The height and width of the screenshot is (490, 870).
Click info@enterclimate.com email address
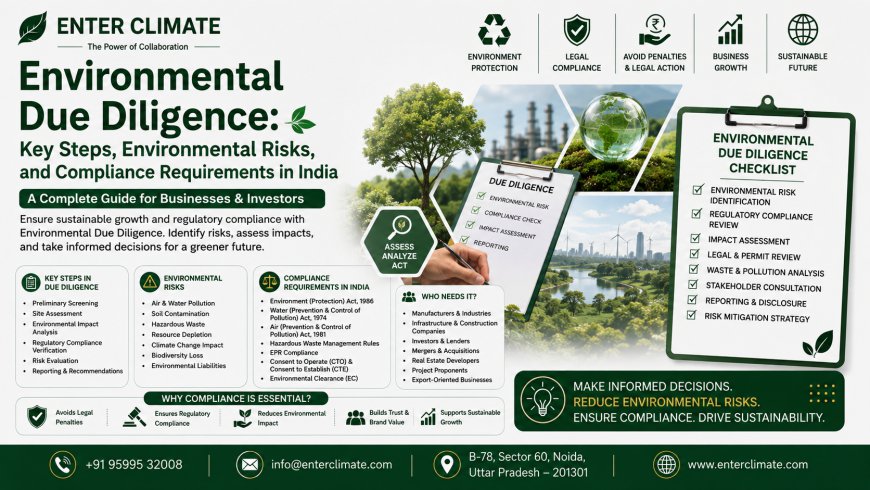coord(332,464)
